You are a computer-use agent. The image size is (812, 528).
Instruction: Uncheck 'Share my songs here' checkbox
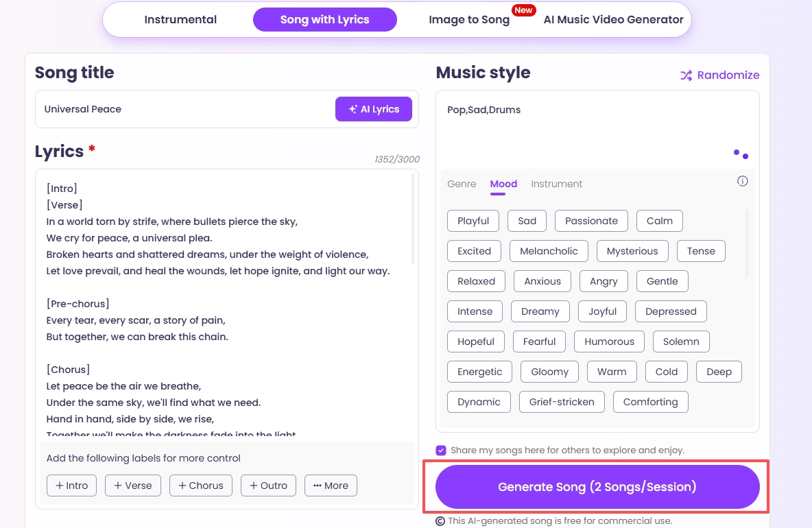tap(440, 450)
